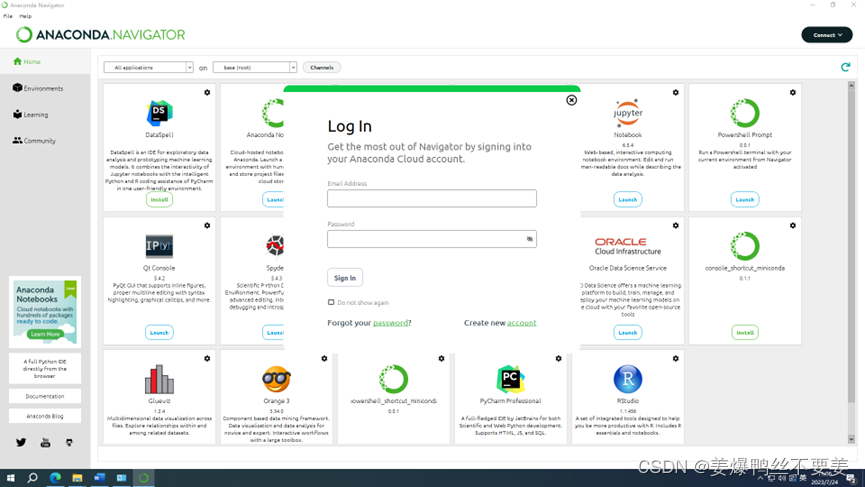The width and height of the screenshot is (865, 487).
Task: Launch Powershell Prompt
Action: click(x=745, y=200)
